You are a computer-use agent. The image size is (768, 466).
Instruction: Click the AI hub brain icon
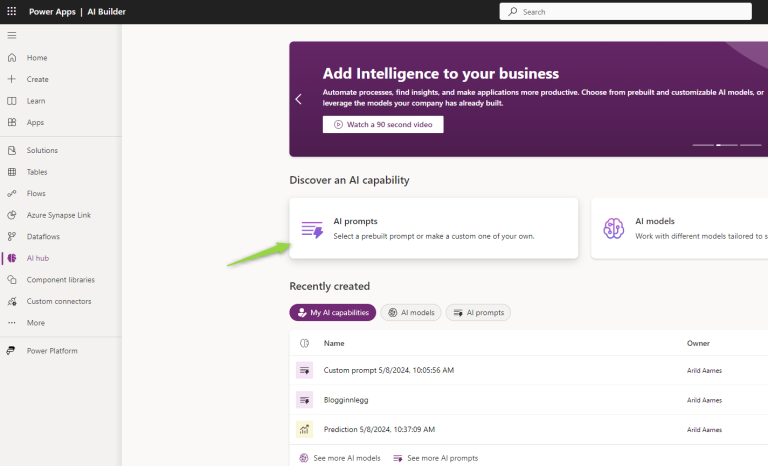click(x=12, y=258)
